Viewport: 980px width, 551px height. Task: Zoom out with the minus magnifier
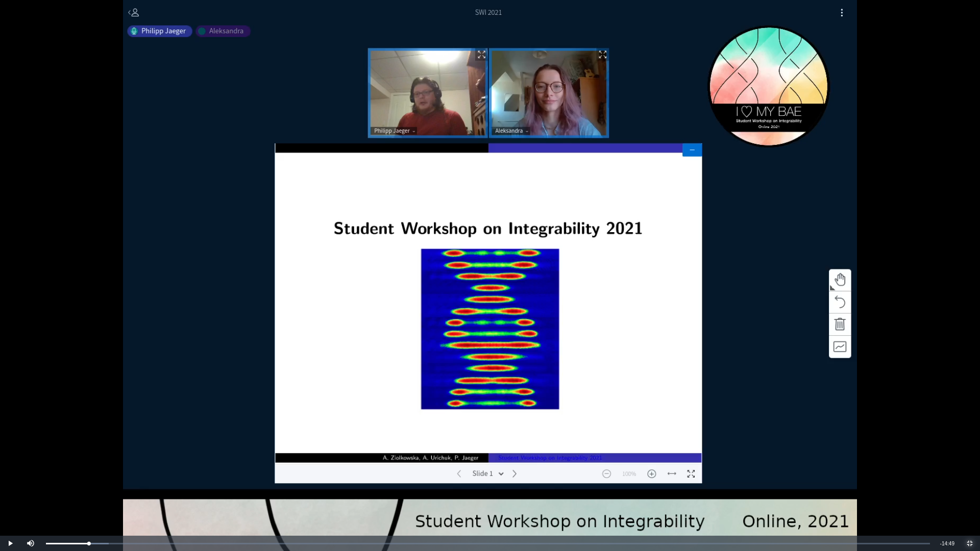coord(606,474)
